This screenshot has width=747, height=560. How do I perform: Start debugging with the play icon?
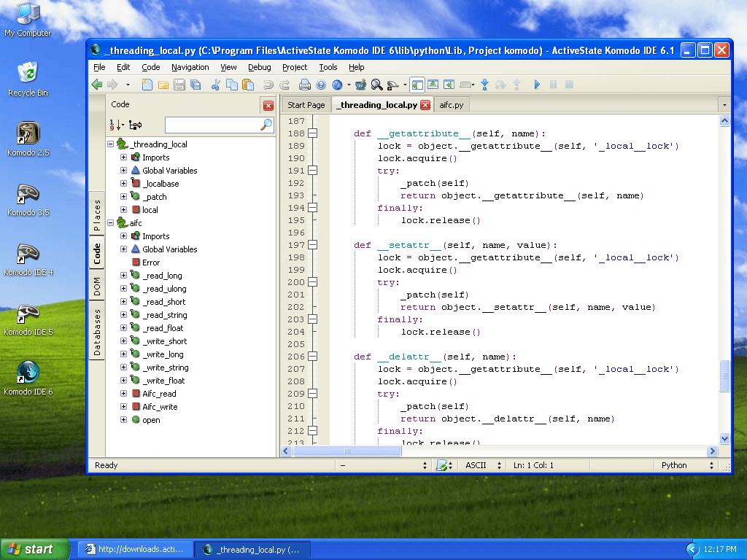point(537,85)
